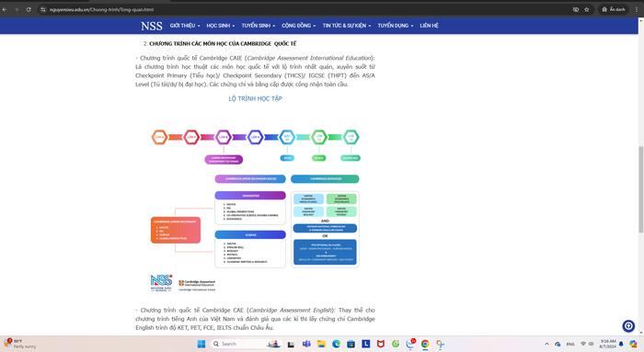Click the LỘ TRÌNH HỌC TẬP heading
Screen dimensions: 644x352
click(x=255, y=98)
